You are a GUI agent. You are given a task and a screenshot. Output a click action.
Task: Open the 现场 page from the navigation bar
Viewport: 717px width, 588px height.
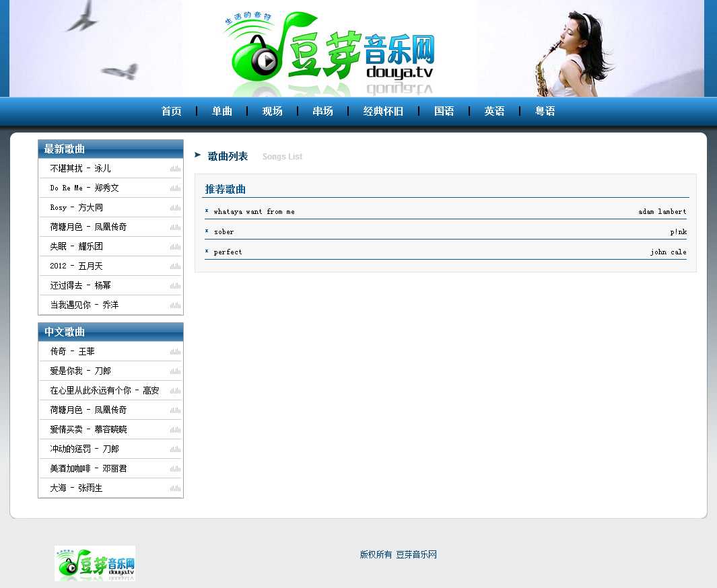272,112
